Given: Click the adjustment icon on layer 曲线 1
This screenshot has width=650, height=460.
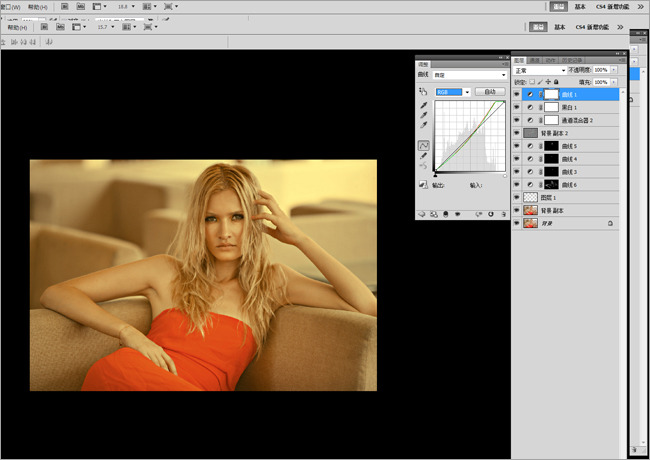Looking at the screenshot, I should pos(530,94).
